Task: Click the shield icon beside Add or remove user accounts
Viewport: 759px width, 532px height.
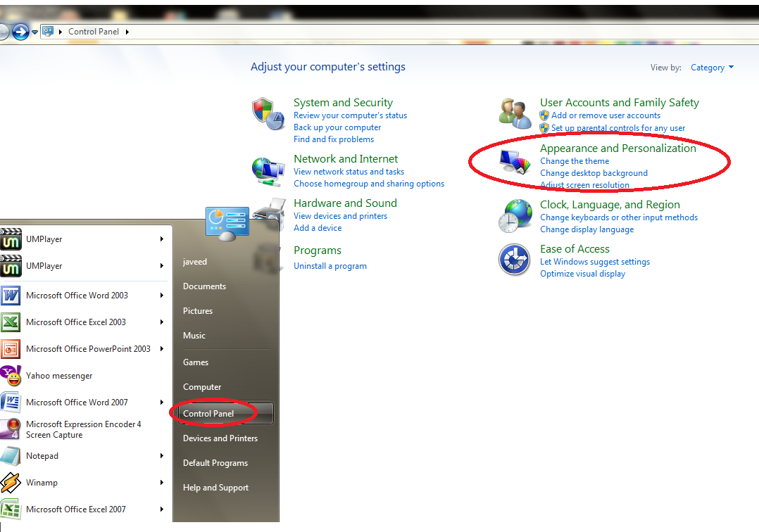Action: (544, 115)
